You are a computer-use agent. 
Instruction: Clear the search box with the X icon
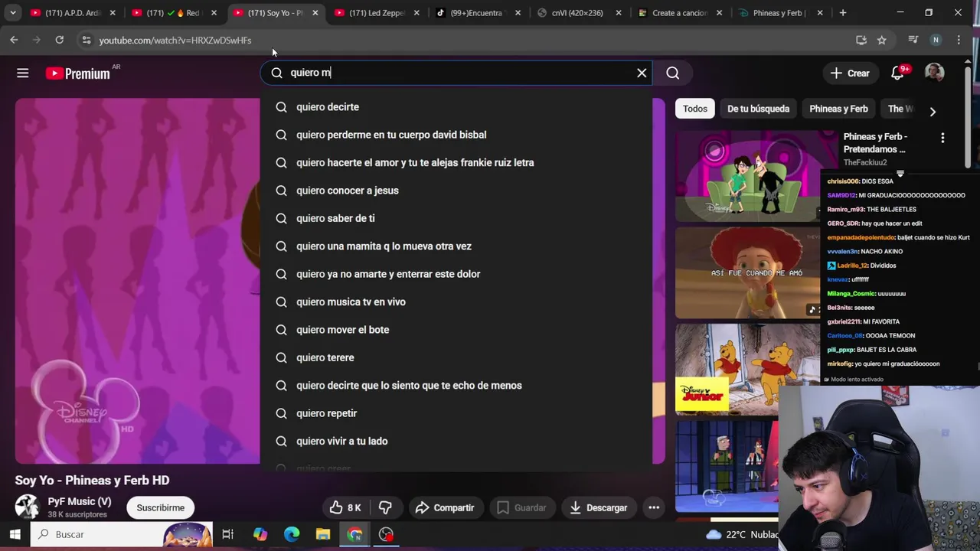642,73
